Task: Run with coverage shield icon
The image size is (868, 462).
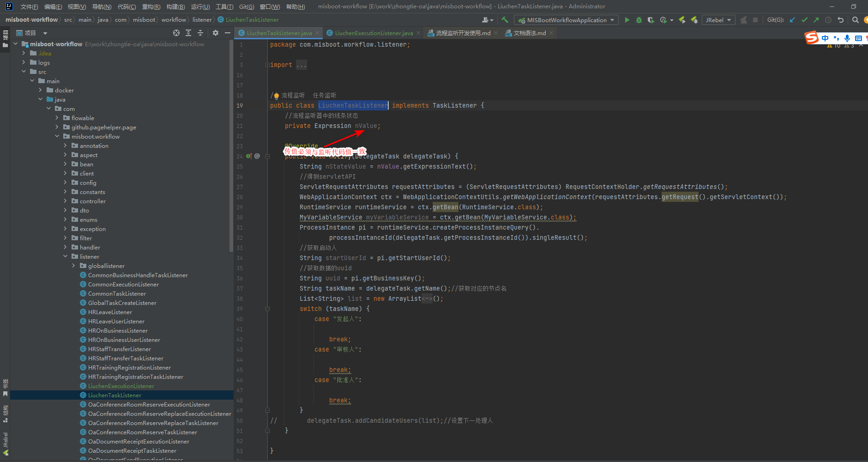Action: 651,20
